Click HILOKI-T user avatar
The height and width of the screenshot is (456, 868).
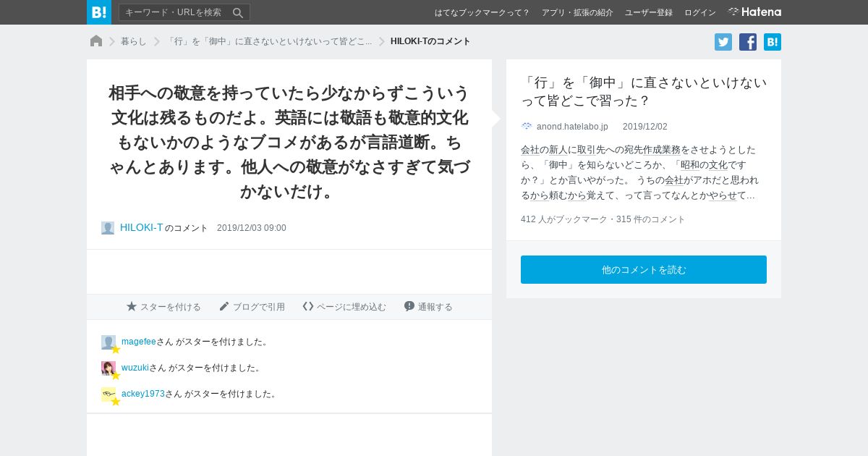tap(108, 228)
